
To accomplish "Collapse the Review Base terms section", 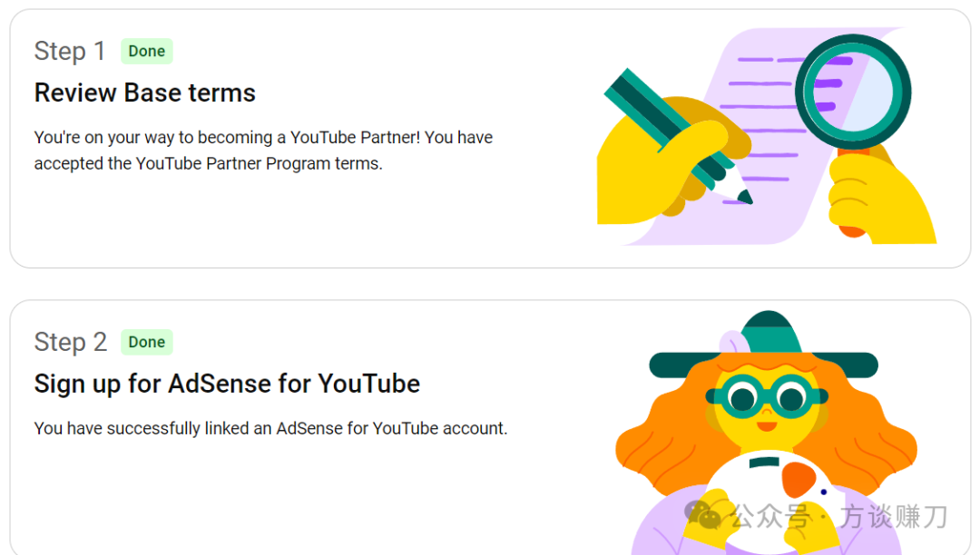I will [x=144, y=92].
